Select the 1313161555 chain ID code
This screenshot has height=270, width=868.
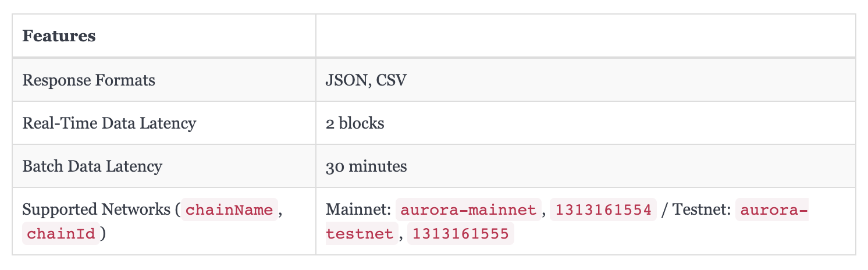point(461,234)
